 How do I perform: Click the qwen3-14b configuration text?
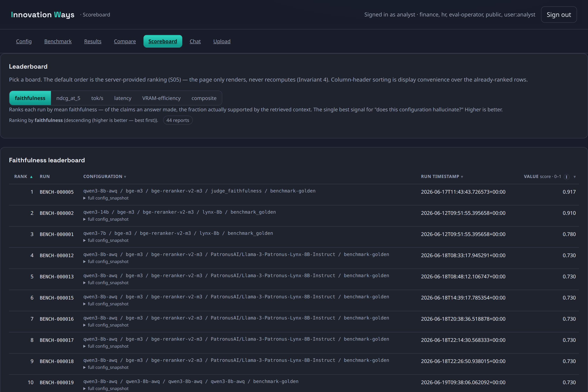[180, 212]
